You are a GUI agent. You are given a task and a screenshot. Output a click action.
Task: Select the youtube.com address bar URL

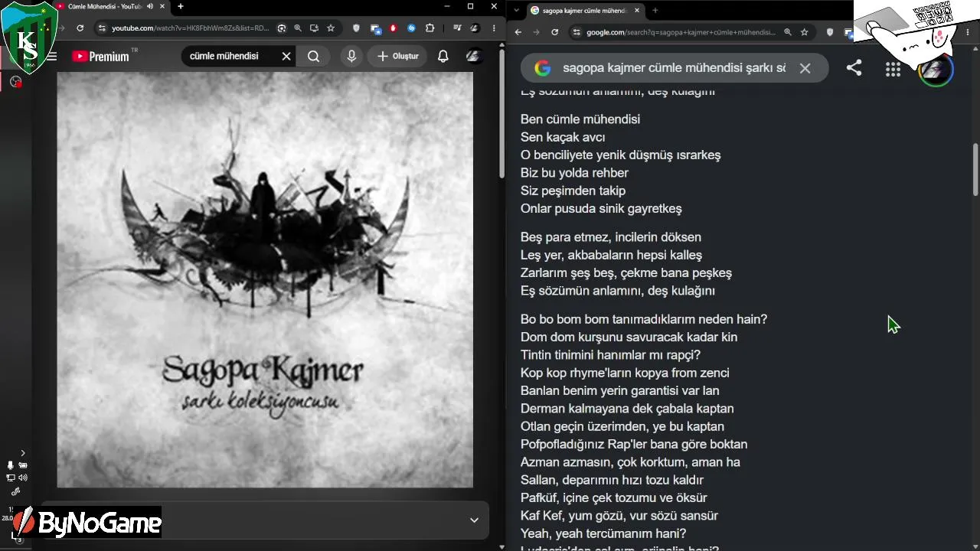(190, 28)
